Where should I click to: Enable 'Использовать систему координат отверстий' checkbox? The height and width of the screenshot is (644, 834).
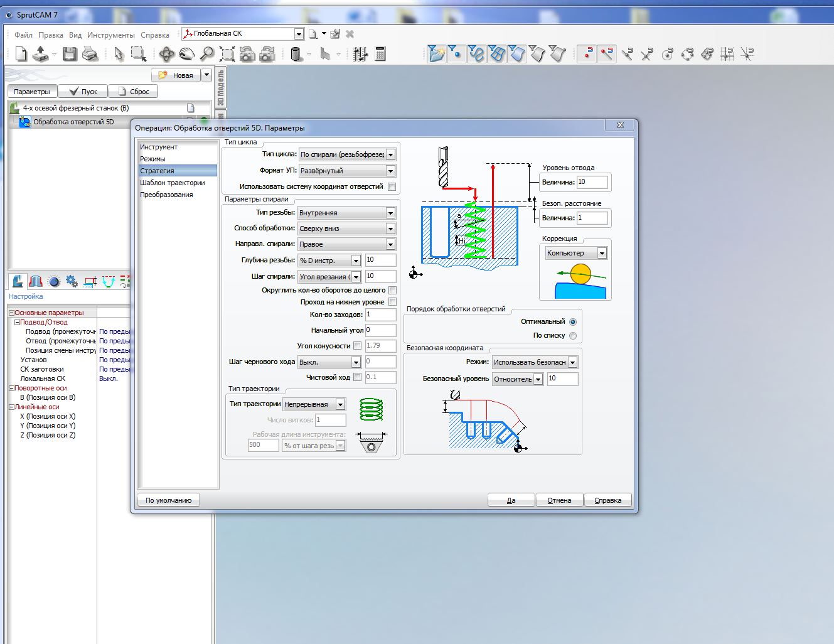pos(392,187)
